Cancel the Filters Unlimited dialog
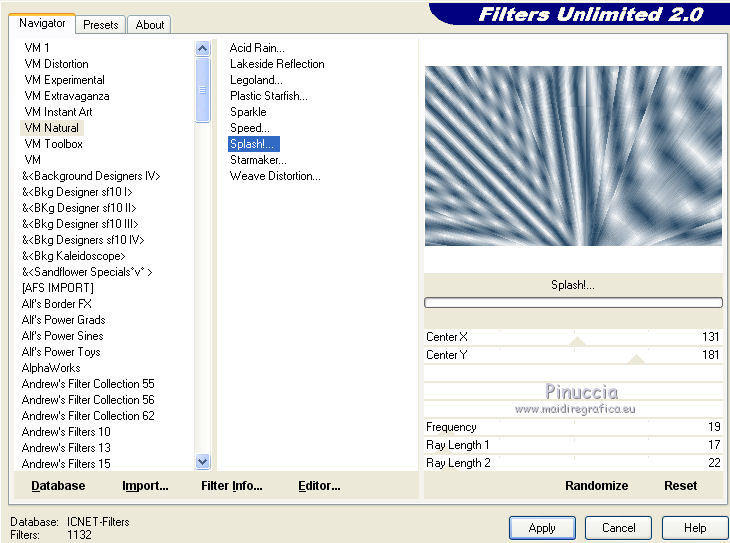Screen dimensions: 730x543 [x=618, y=528]
